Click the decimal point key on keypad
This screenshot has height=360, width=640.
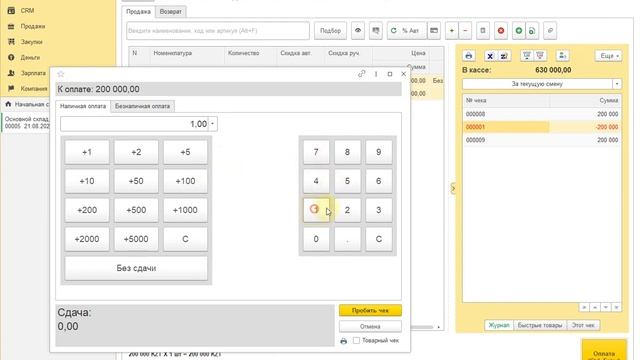point(347,239)
